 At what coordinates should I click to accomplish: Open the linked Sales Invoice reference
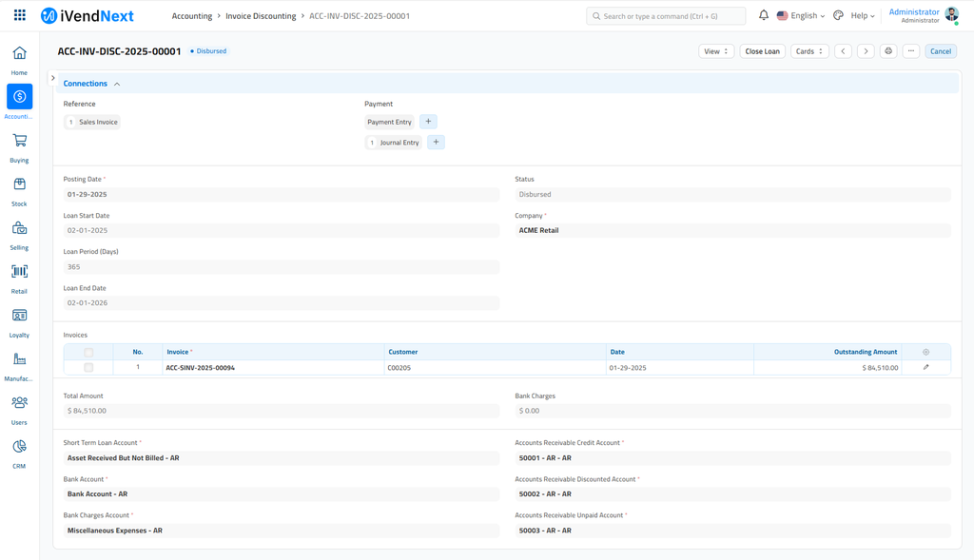[98, 122]
